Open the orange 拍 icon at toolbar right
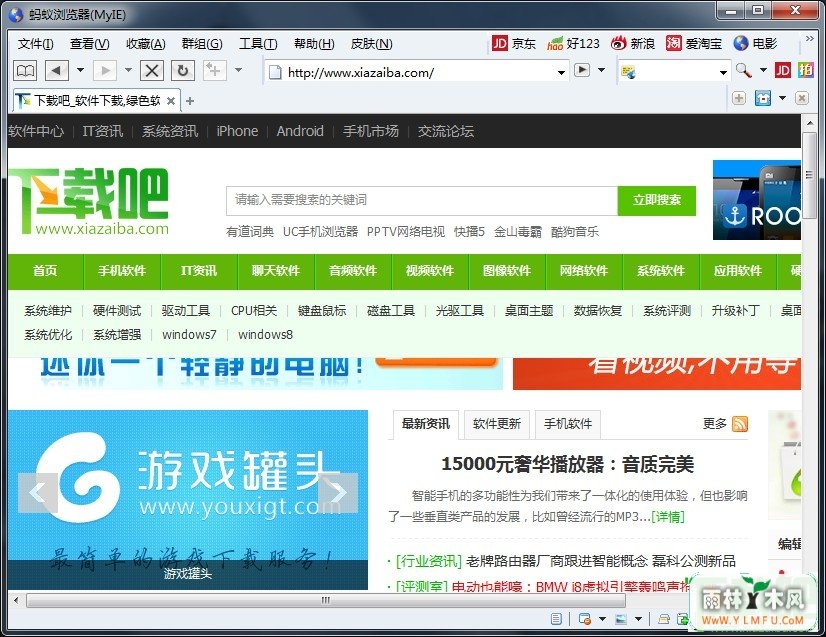 coord(805,70)
